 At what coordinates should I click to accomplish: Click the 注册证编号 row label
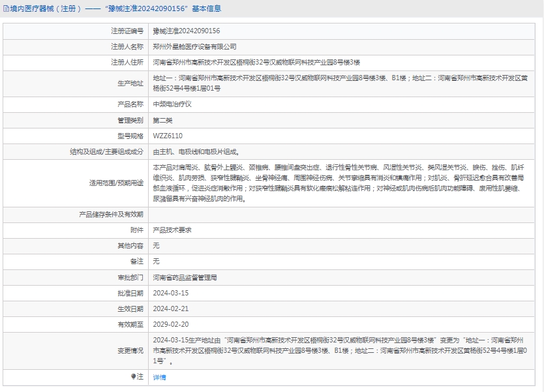pos(127,31)
